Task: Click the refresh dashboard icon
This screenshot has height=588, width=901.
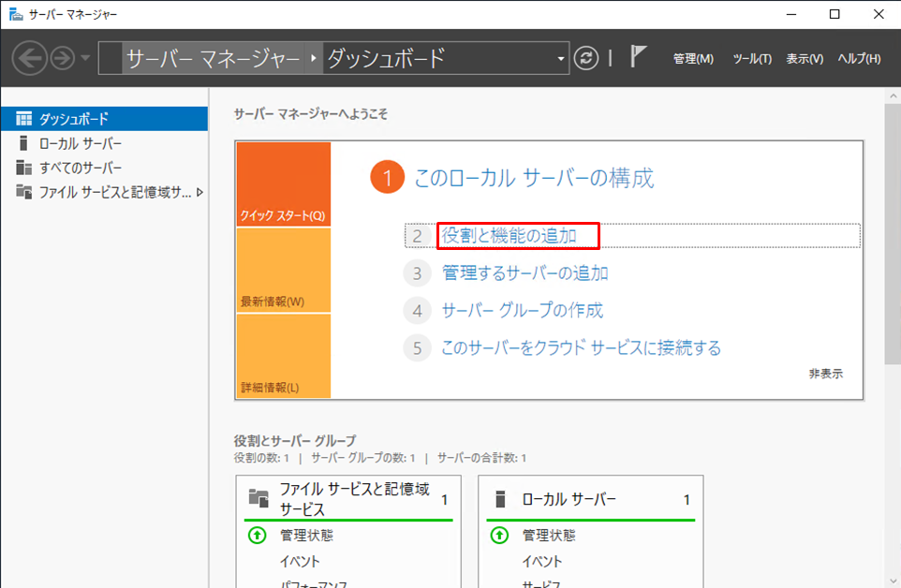Action: point(586,58)
